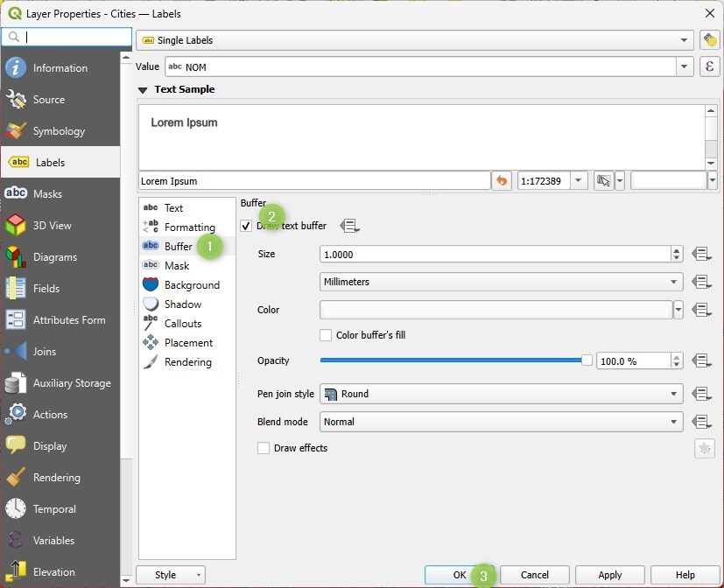Open the Blend mode Normal dropdown
The width and height of the screenshot is (724, 588).
tap(501, 422)
